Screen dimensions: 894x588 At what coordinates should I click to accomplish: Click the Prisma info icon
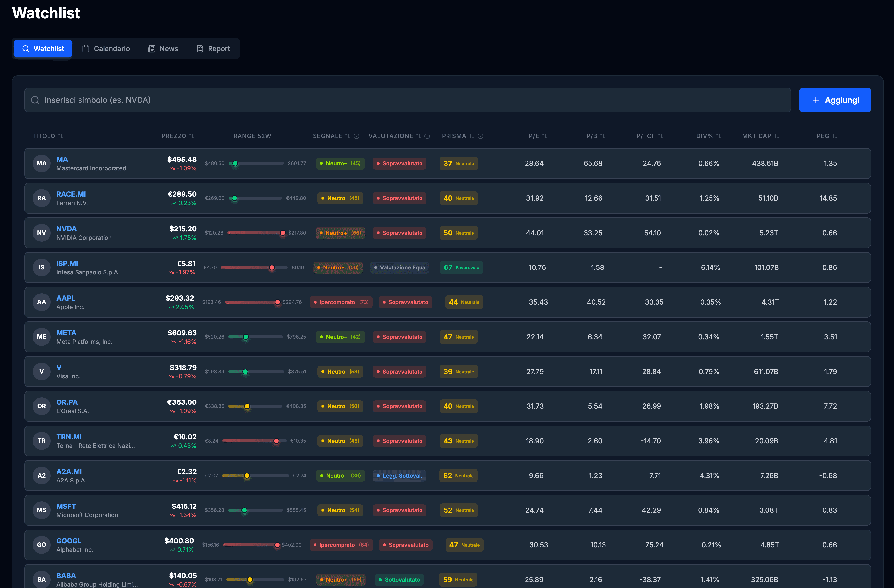click(480, 136)
